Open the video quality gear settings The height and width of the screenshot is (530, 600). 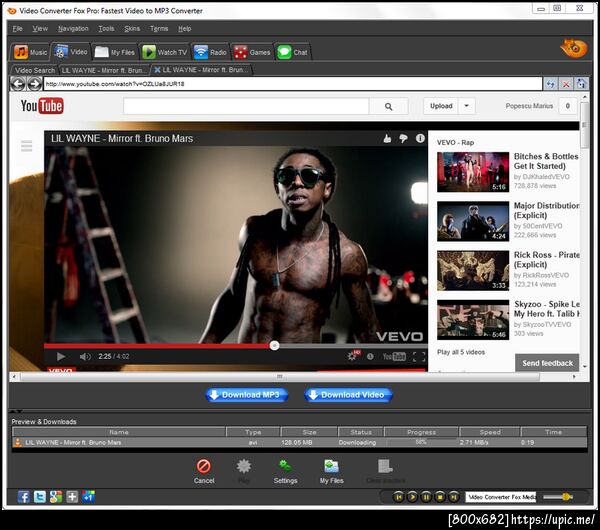tap(353, 356)
